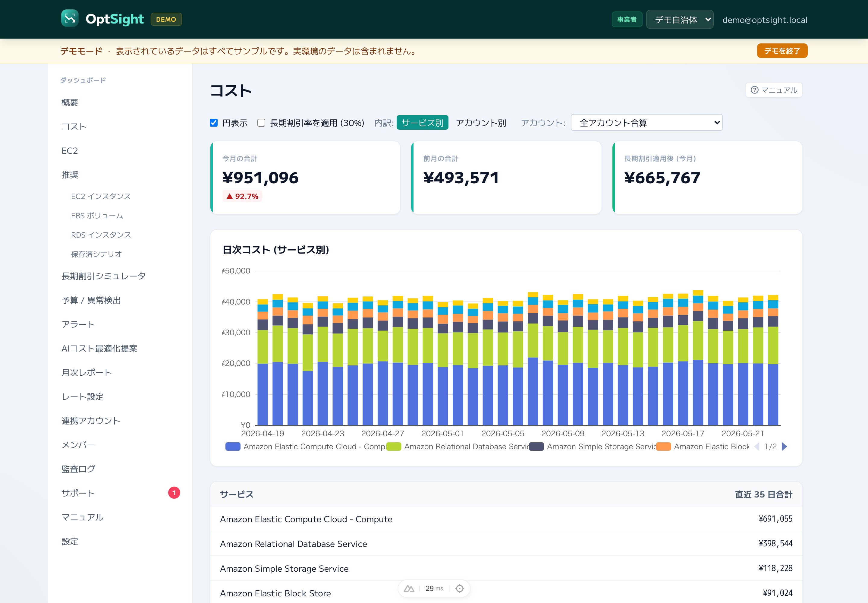Toggle Amazon Relational Database Service legend swatch

tap(394, 447)
